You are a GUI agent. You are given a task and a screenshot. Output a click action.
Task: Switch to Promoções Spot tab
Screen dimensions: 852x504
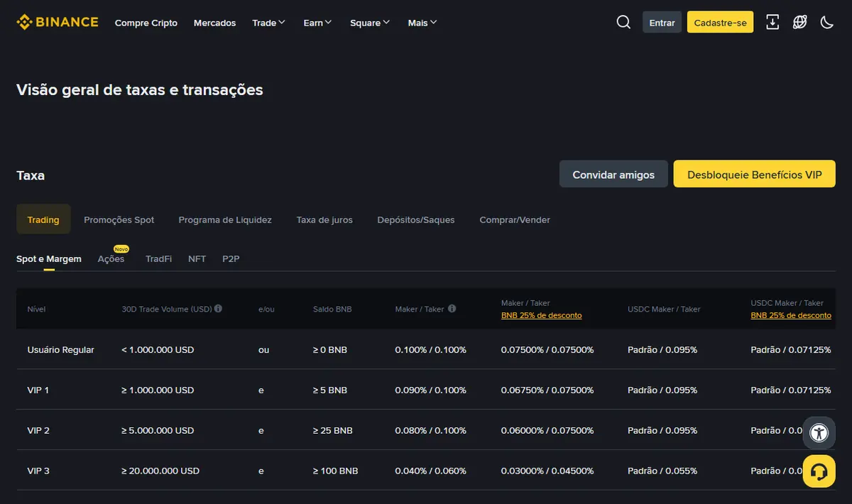point(119,219)
